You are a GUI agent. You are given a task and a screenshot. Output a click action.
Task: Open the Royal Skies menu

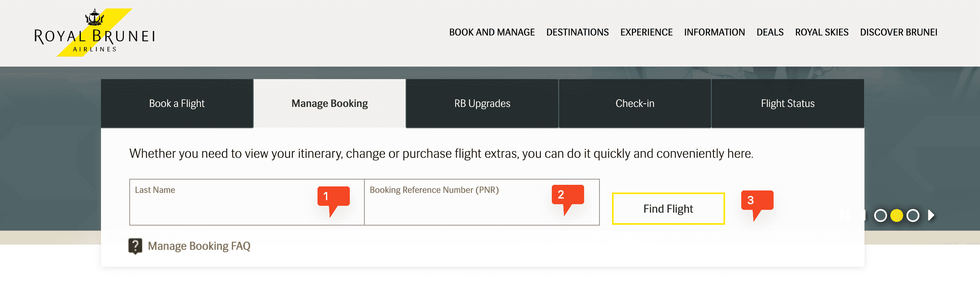822,32
